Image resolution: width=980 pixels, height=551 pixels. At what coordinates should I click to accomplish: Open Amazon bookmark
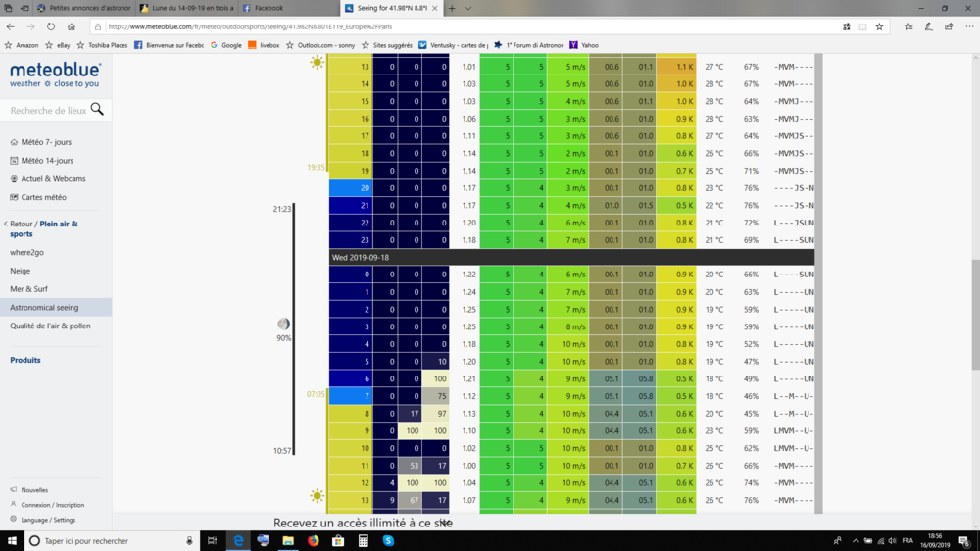point(22,45)
